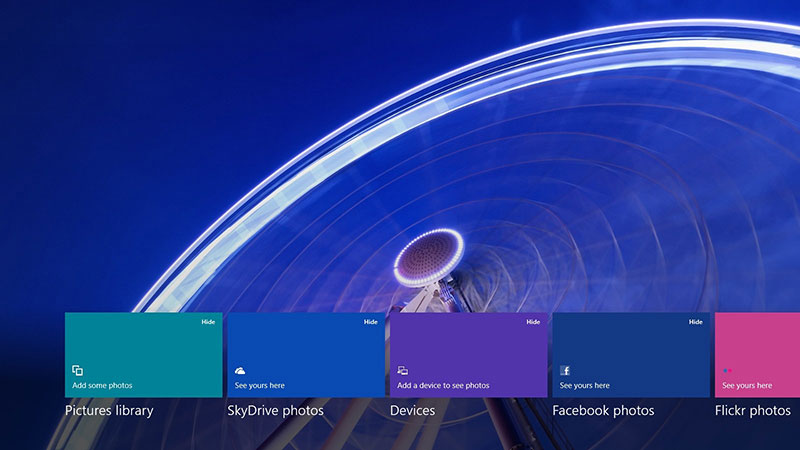Select the 'Flickr photos' label
Viewport: 800px width, 450px height.
(753, 411)
